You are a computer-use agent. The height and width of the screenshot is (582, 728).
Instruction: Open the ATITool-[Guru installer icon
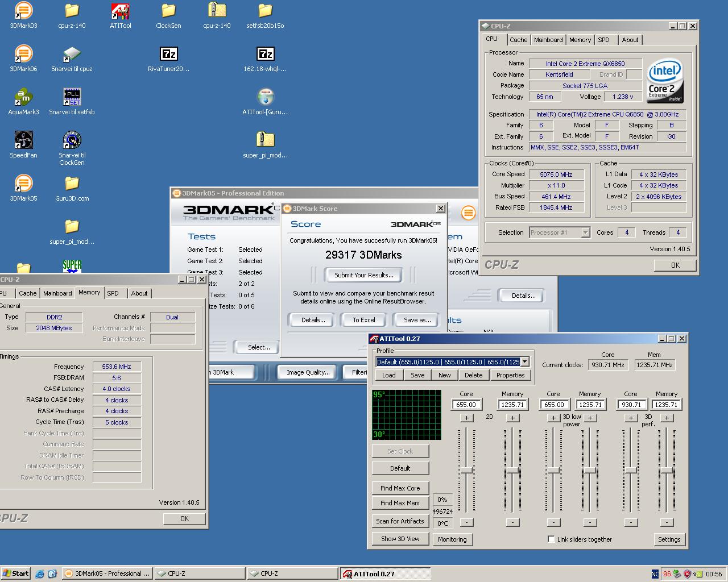click(265, 102)
